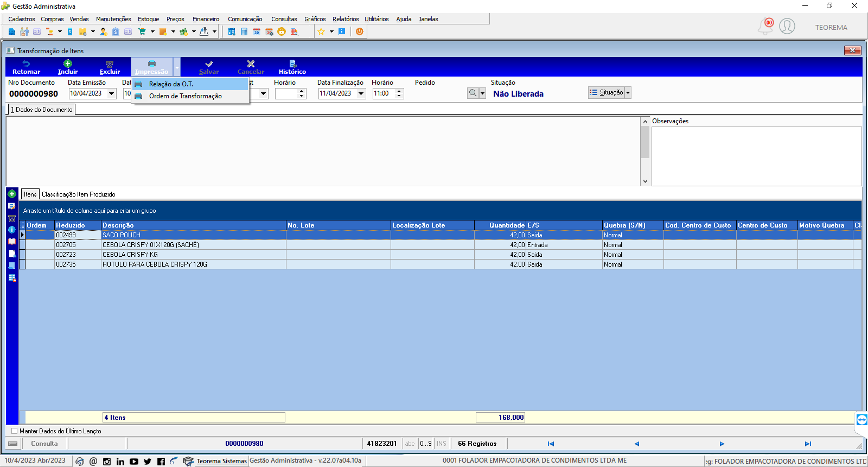This screenshot has width=868, height=467.
Task: Click the green add item icon in left sidebar
Action: click(12, 194)
